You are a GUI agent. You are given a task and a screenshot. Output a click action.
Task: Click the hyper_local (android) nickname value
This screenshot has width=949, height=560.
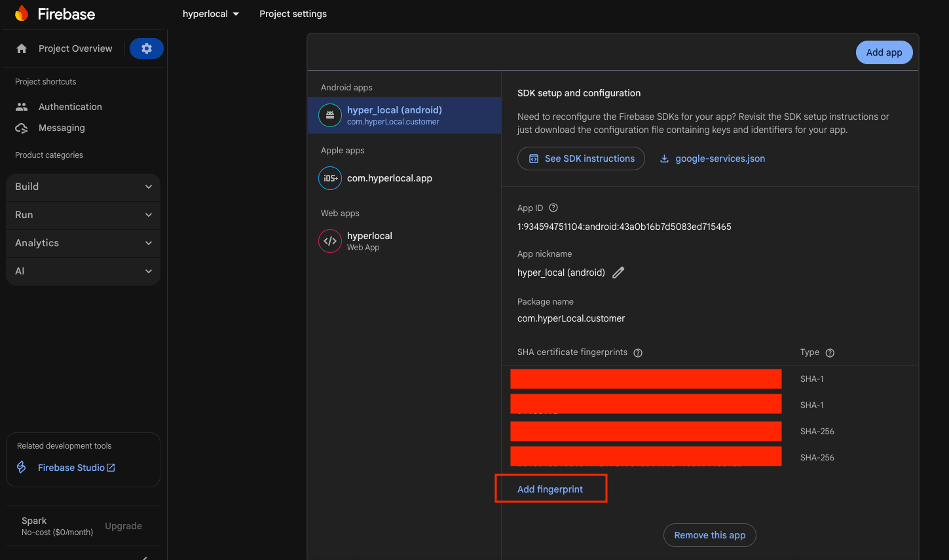coord(561,272)
